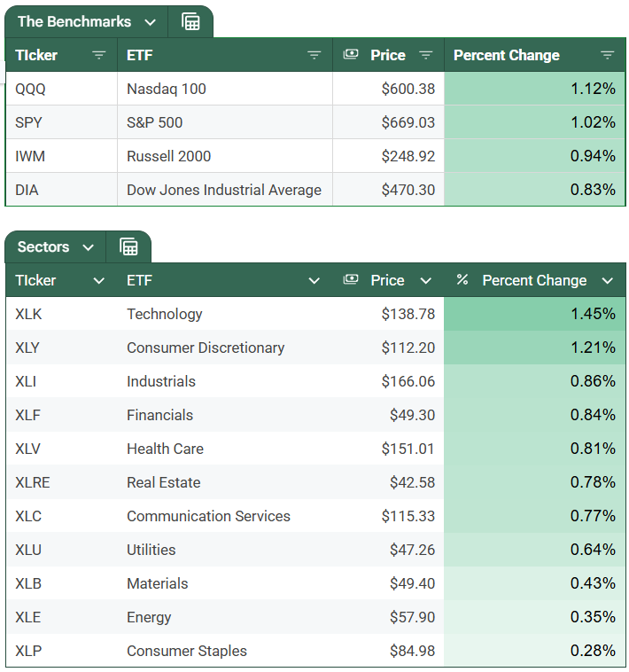Open Sectors Price column dropdown arrow
This screenshot has height=672, width=629.
click(x=426, y=281)
